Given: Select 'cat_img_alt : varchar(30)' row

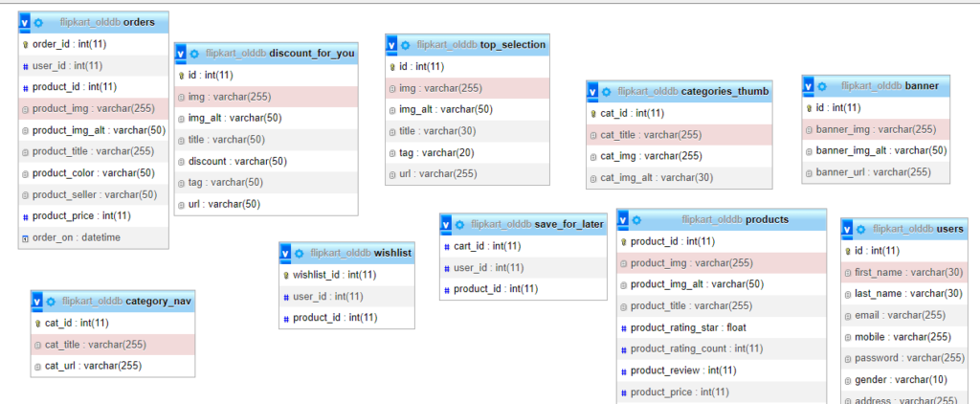Looking at the screenshot, I should click(x=679, y=178).
